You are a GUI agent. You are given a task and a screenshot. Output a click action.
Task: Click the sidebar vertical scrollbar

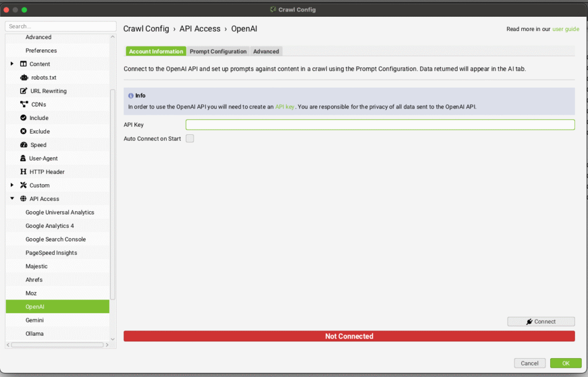pyautogui.click(x=113, y=195)
